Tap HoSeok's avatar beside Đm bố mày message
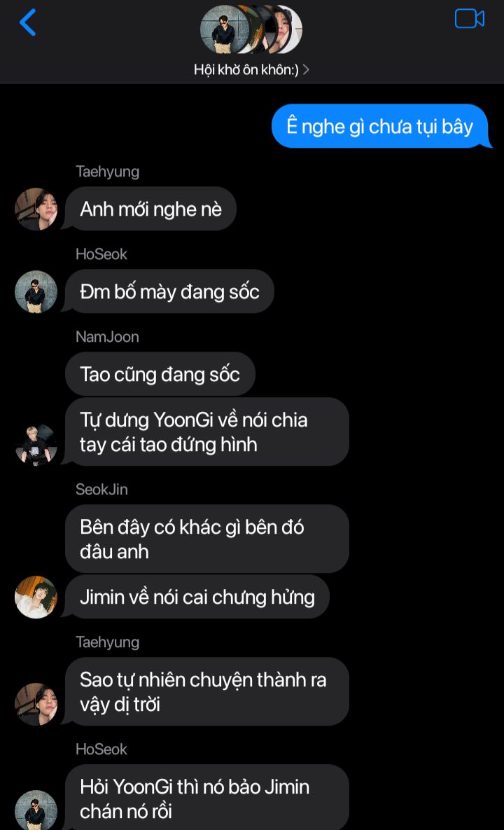 coord(36,291)
